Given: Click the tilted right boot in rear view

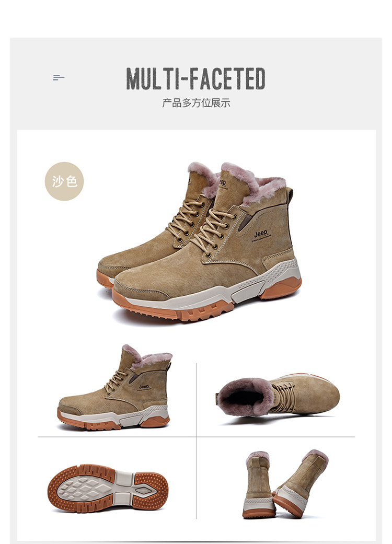Looking at the screenshot, I should pyautogui.click(x=301, y=483).
